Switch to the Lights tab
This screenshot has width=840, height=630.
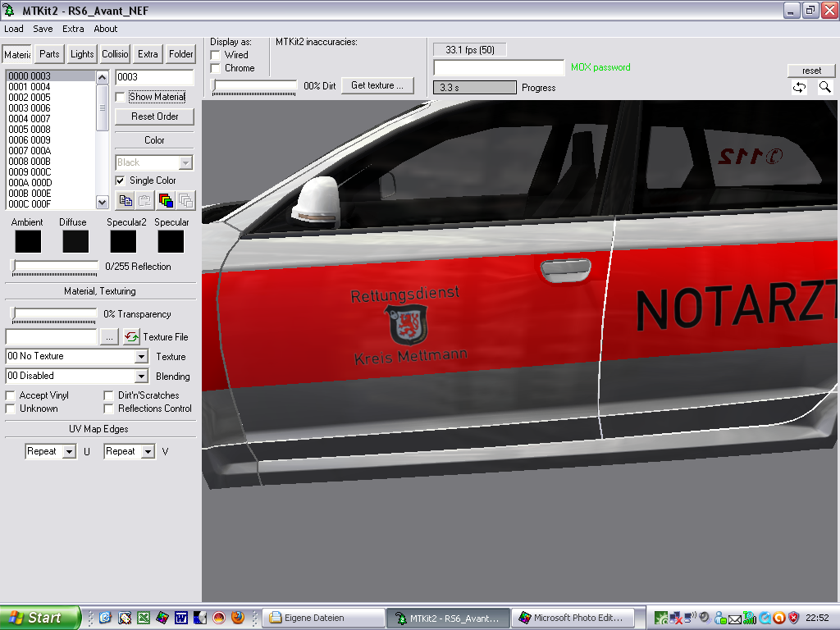pos(82,54)
